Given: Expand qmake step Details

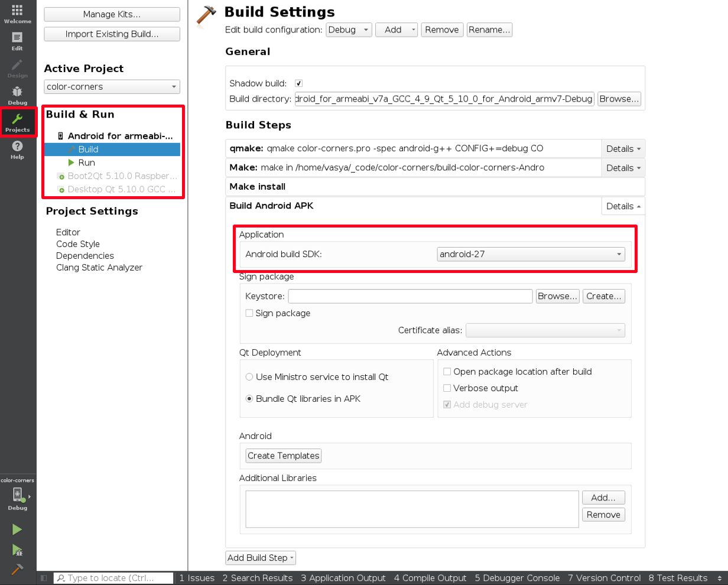Looking at the screenshot, I should click(x=623, y=149).
